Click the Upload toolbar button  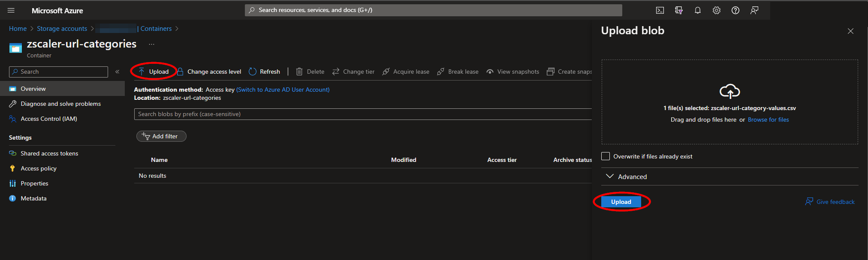point(154,72)
